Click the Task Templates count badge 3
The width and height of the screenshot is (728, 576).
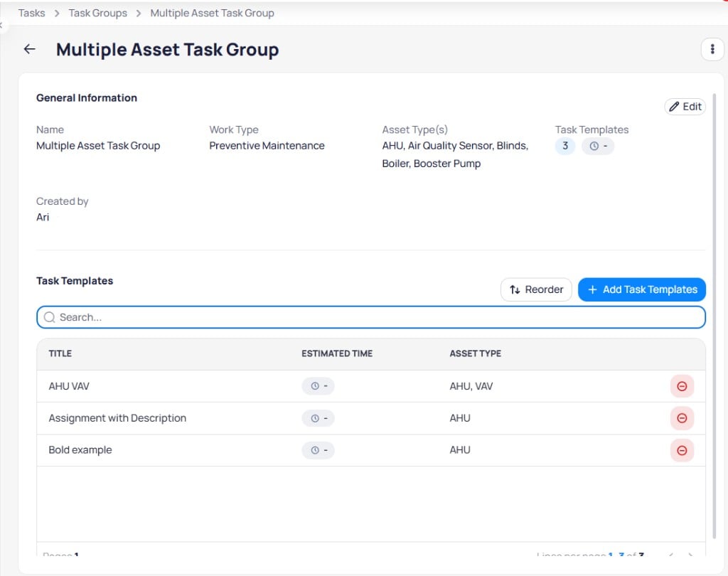[565, 146]
